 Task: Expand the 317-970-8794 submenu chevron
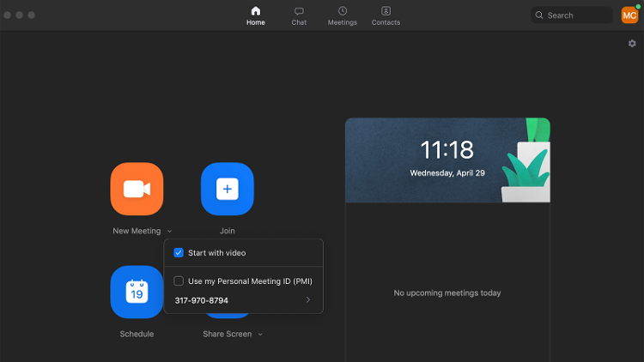pyautogui.click(x=308, y=300)
